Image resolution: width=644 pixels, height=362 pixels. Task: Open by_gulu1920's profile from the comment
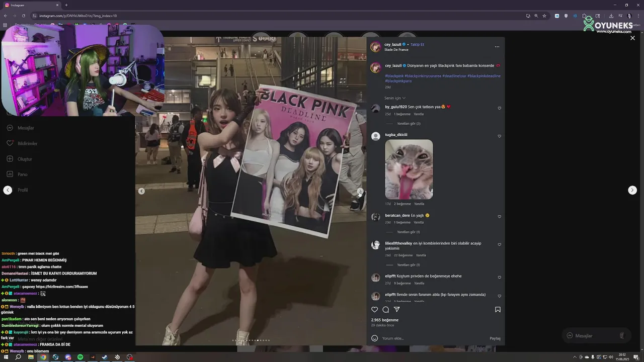396,107
